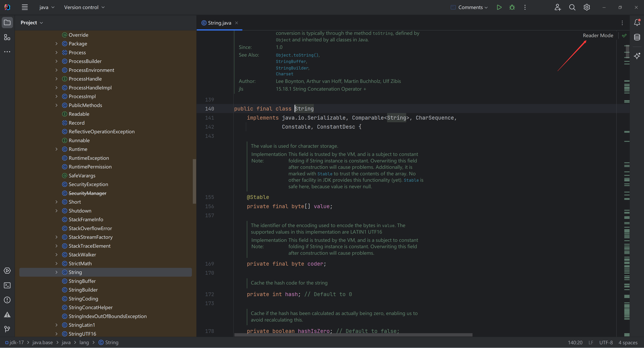
Task: Select SecurityManager in the project tree
Action: (x=87, y=193)
